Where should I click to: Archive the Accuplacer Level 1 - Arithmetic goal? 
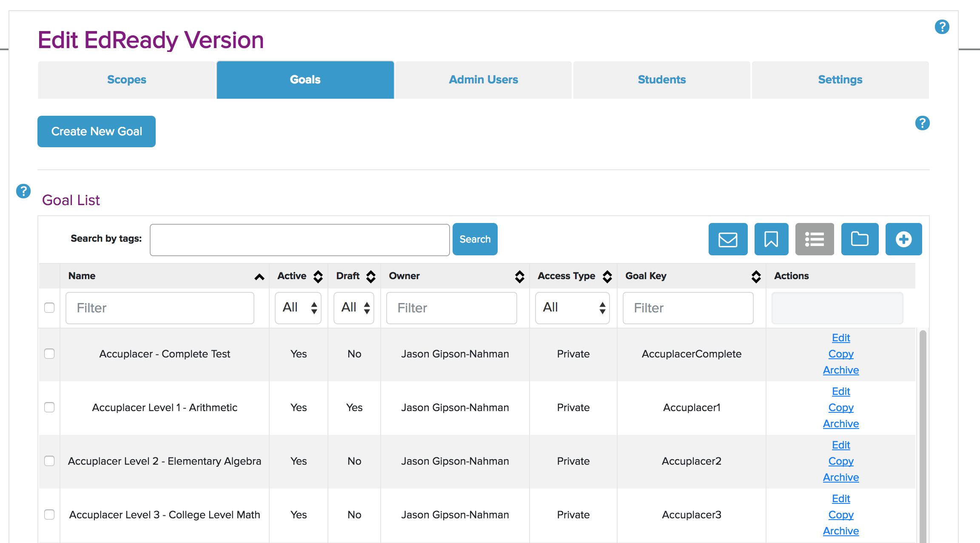pos(841,424)
